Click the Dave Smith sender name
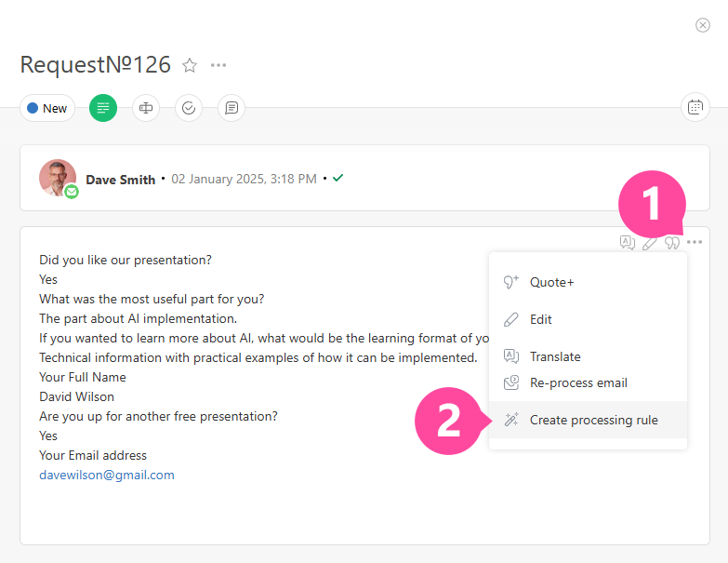728x563 pixels. [x=121, y=180]
